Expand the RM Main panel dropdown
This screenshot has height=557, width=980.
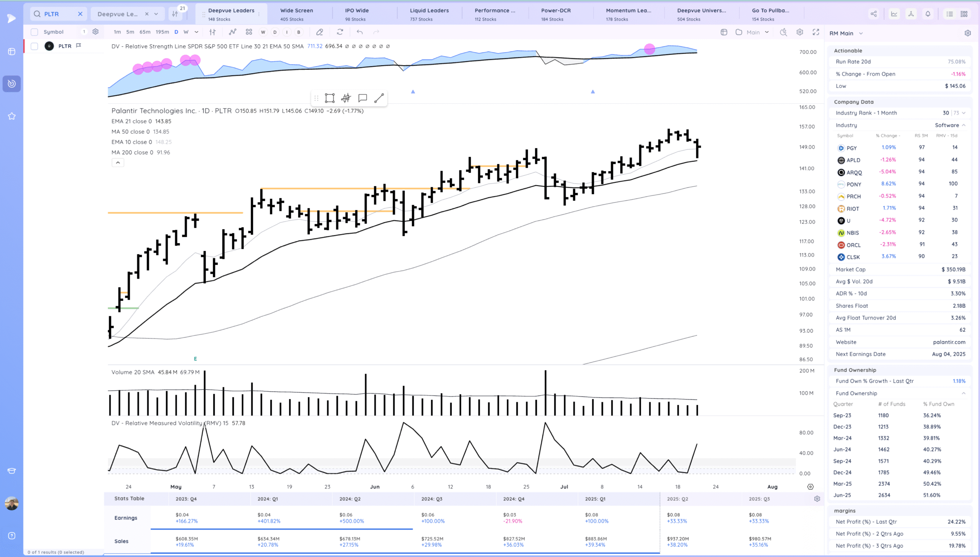point(861,33)
